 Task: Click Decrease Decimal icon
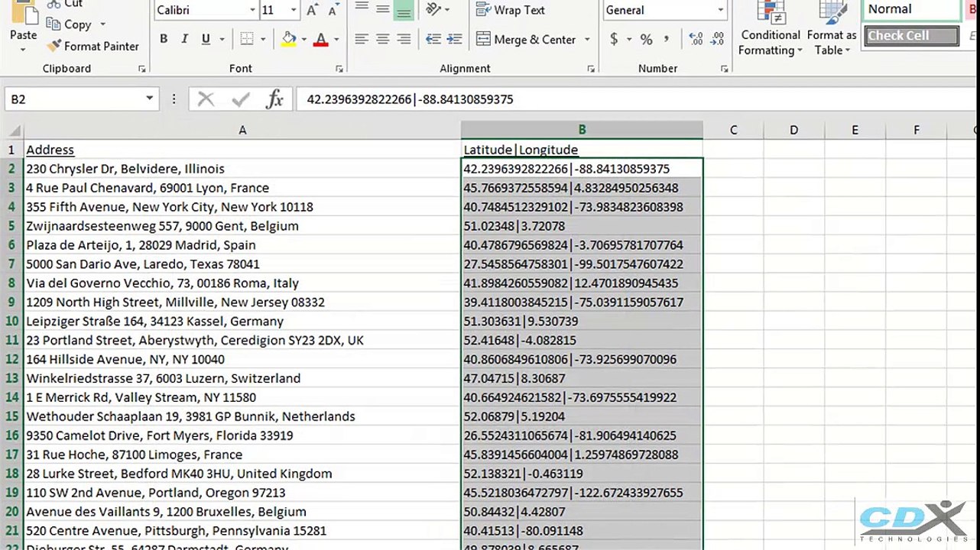718,39
